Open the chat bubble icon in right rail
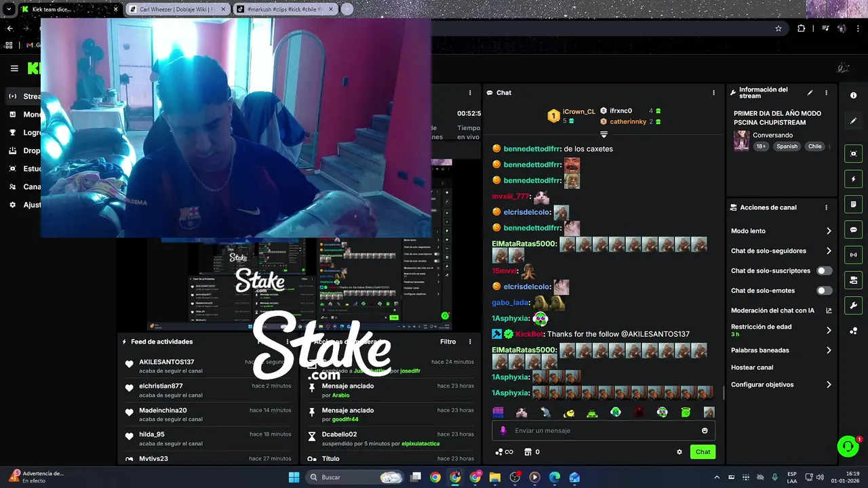The width and height of the screenshot is (868, 488). 853,230
